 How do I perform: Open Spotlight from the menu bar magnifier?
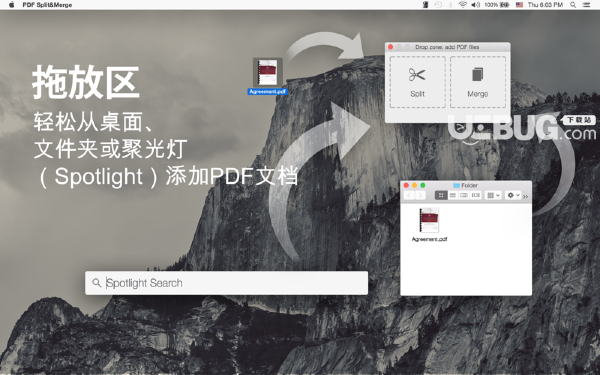pos(573,5)
